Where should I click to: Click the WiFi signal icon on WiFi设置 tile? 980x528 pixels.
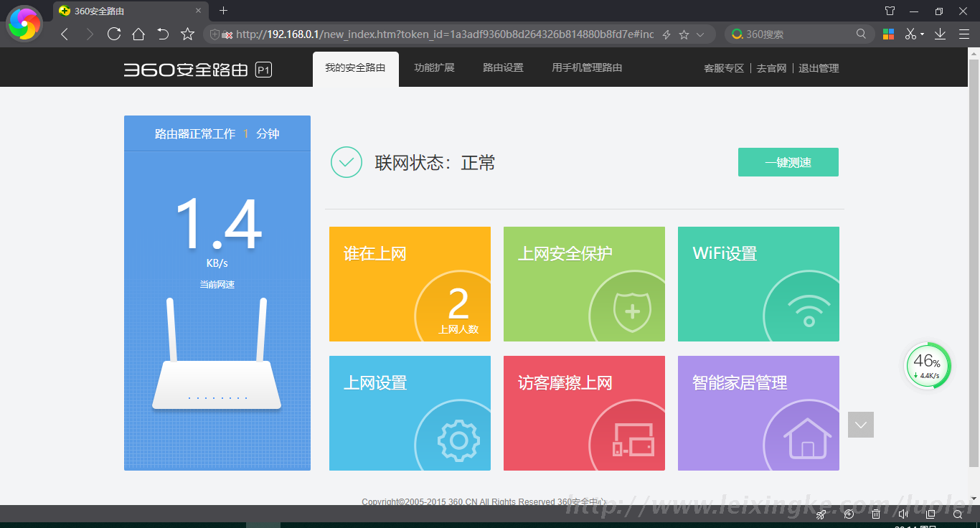click(809, 312)
